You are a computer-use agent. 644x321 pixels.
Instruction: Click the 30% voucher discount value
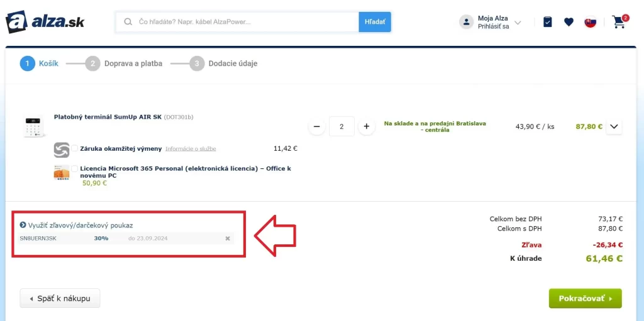point(101,239)
